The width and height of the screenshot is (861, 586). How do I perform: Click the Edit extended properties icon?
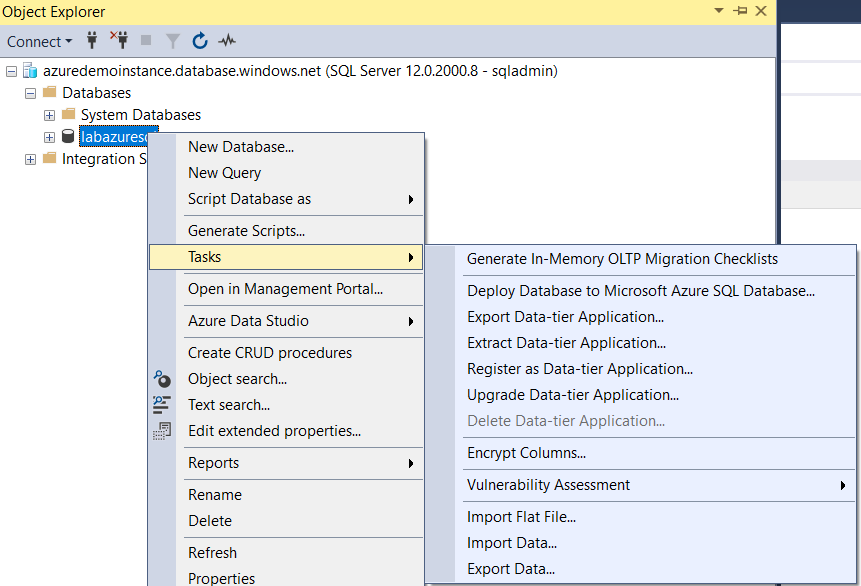(x=162, y=431)
